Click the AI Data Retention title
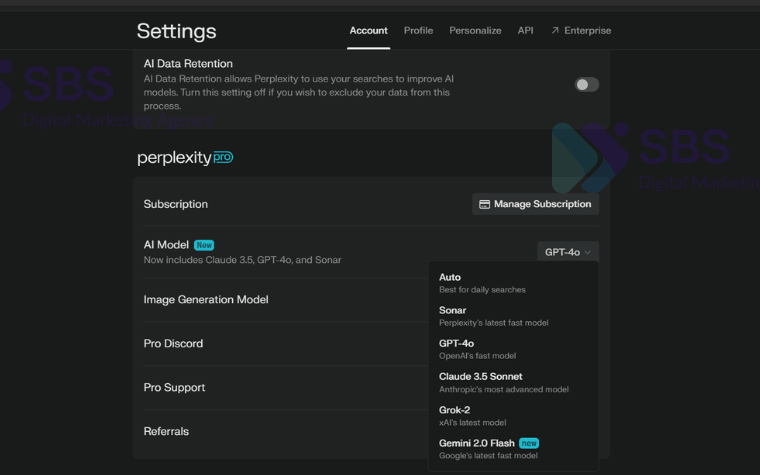Screen dimensions: 760x475 [188, 63]
